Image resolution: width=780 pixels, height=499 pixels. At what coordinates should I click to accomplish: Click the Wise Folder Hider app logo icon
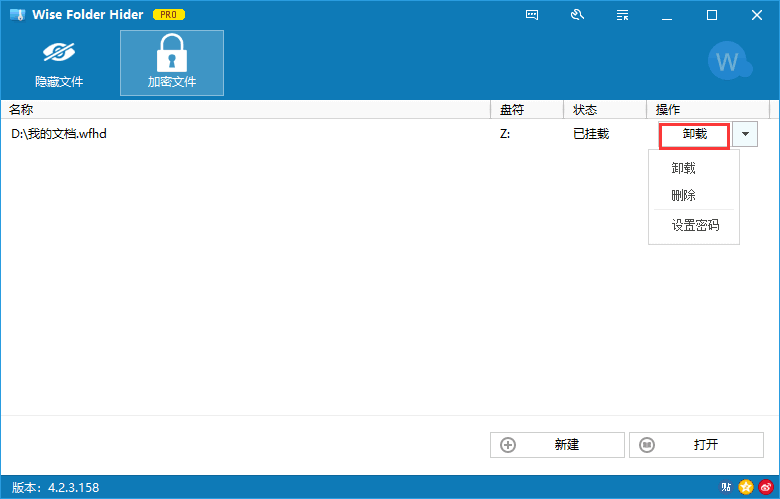17,15
